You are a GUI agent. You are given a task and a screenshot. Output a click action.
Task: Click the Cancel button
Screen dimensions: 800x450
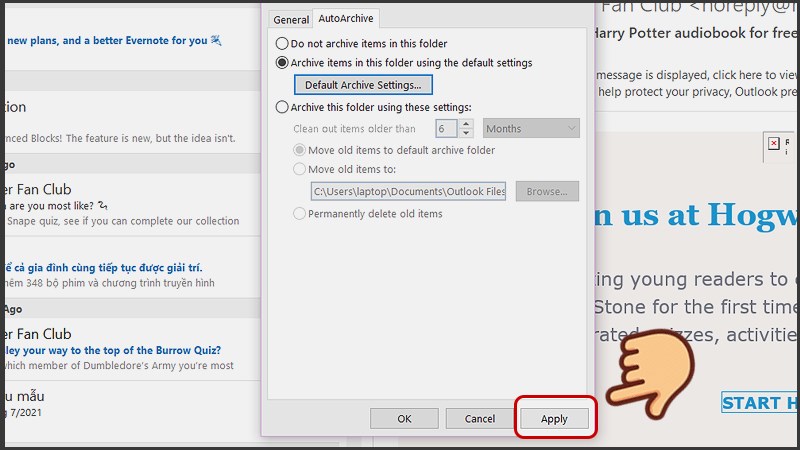click(x=480, y=418)
